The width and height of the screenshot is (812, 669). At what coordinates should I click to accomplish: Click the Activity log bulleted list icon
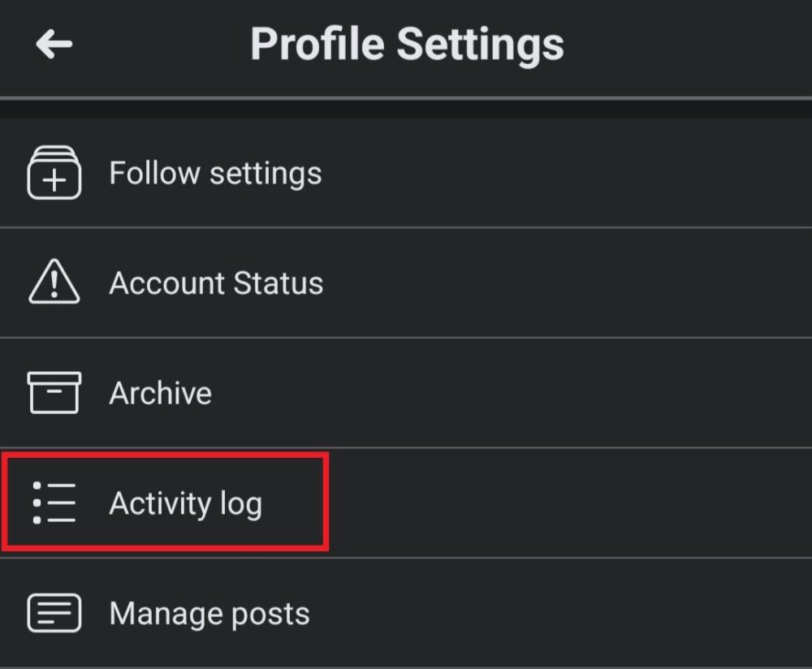click(54, 503)
